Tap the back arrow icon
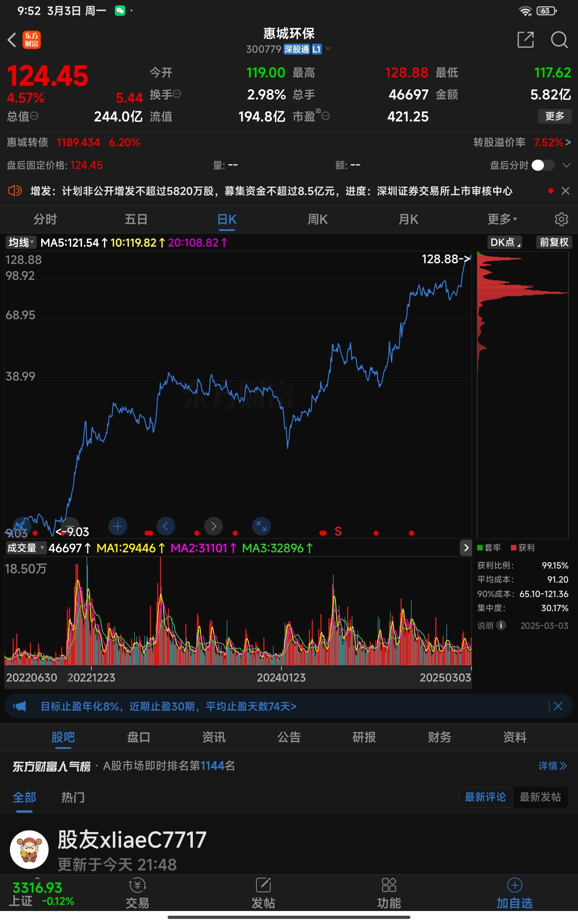Image resolution: width=578 pixels, height=924 pixels. 12,40
